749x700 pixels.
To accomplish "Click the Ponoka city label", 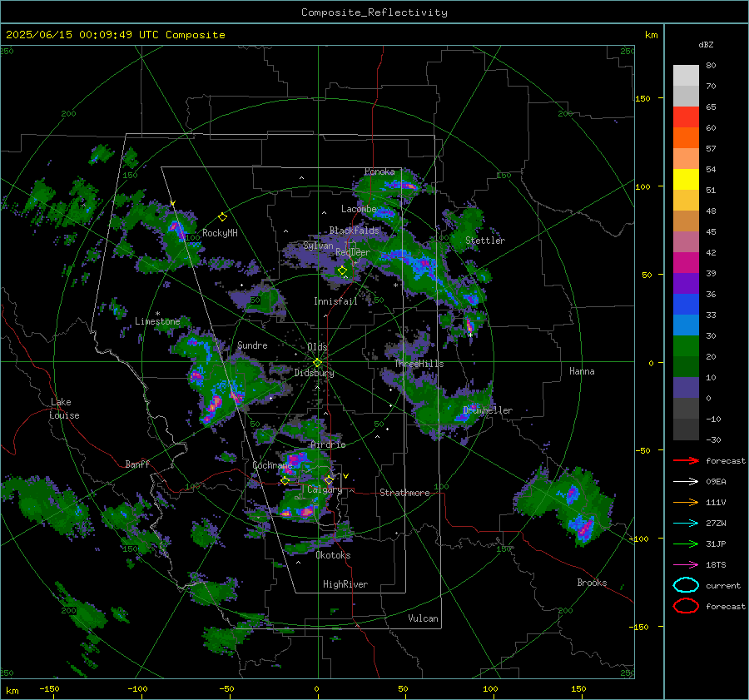I will click(379, 171).
